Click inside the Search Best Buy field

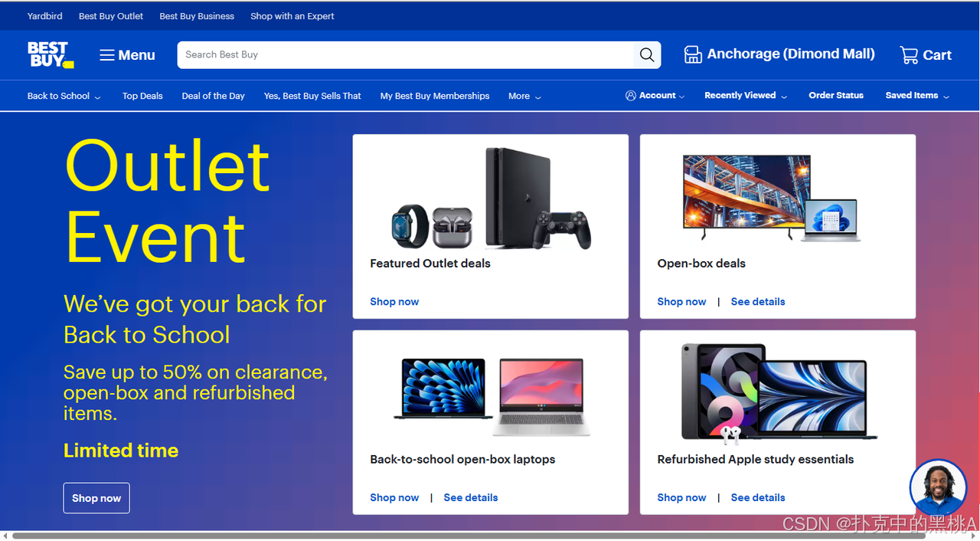tap(406, 54)
